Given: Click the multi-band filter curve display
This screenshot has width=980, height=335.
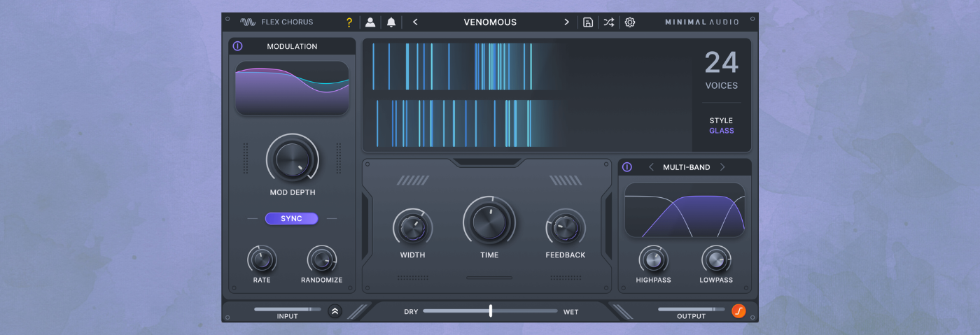Looking at the screenshot, I should pos(685,210).
